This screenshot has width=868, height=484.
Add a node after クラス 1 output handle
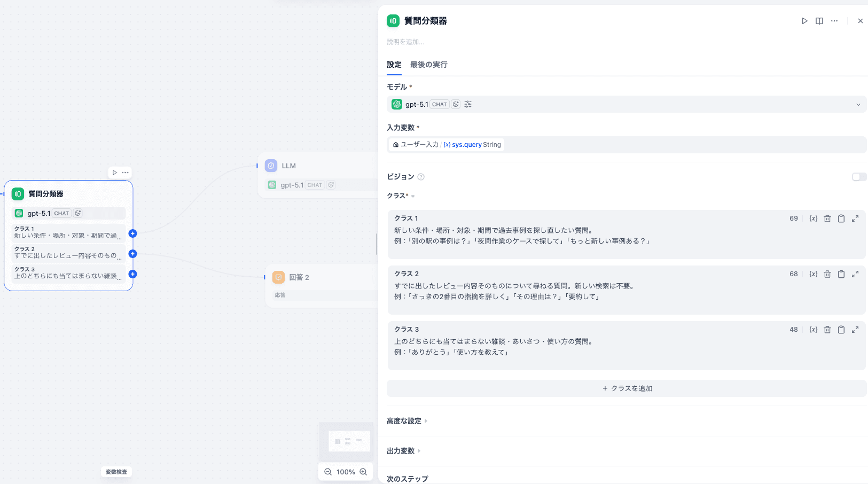tap(133, 233)
